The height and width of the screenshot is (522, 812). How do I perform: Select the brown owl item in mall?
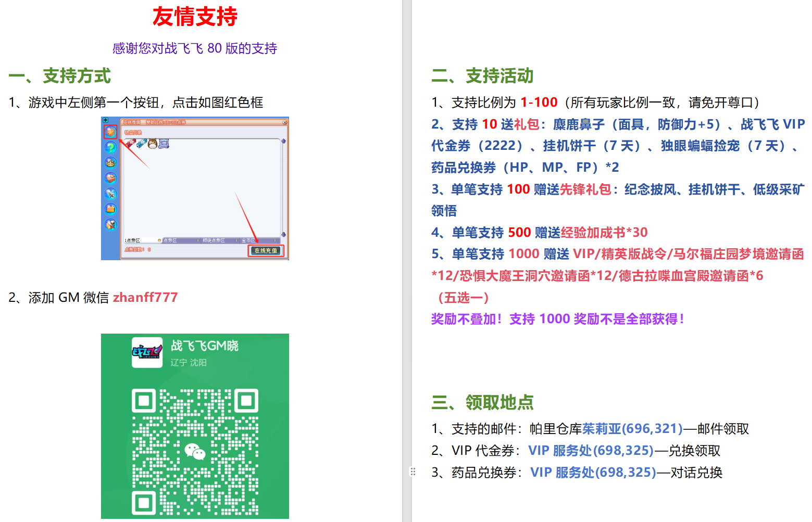tap(153, 144)
